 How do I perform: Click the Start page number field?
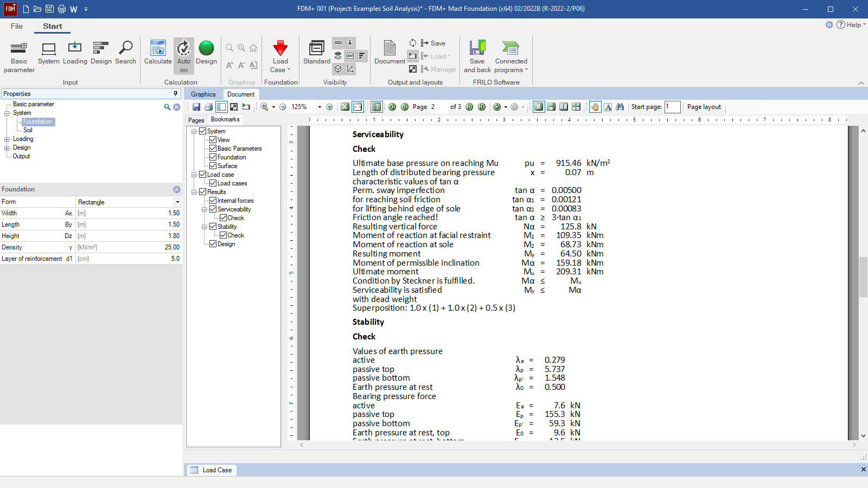click(x=672, y=107)
